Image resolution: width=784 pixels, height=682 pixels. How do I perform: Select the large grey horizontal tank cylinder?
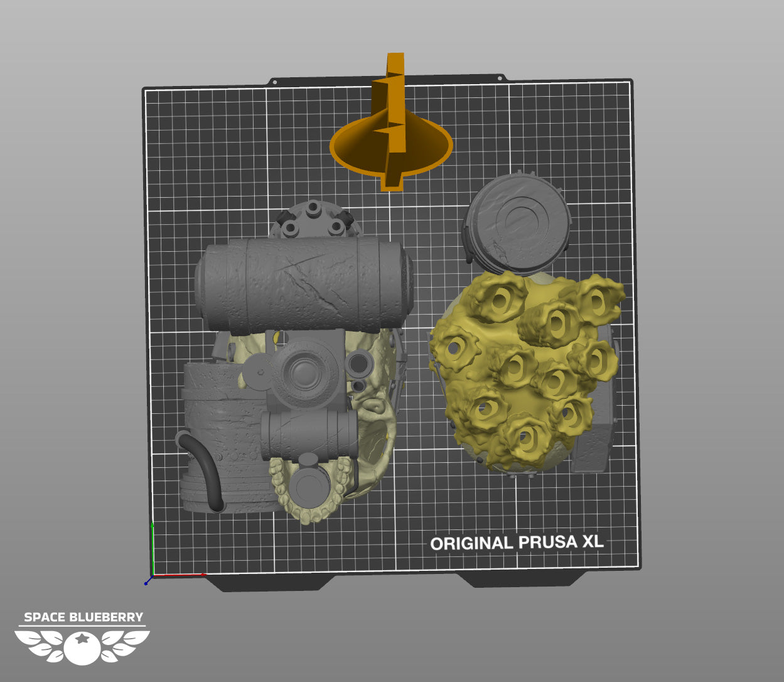[304, 286]
